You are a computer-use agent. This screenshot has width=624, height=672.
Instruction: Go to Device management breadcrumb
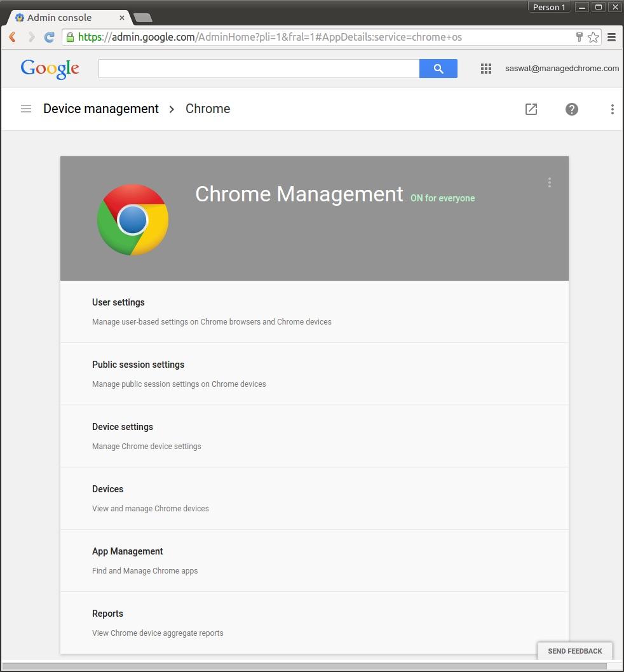click(x=101, y=109)
